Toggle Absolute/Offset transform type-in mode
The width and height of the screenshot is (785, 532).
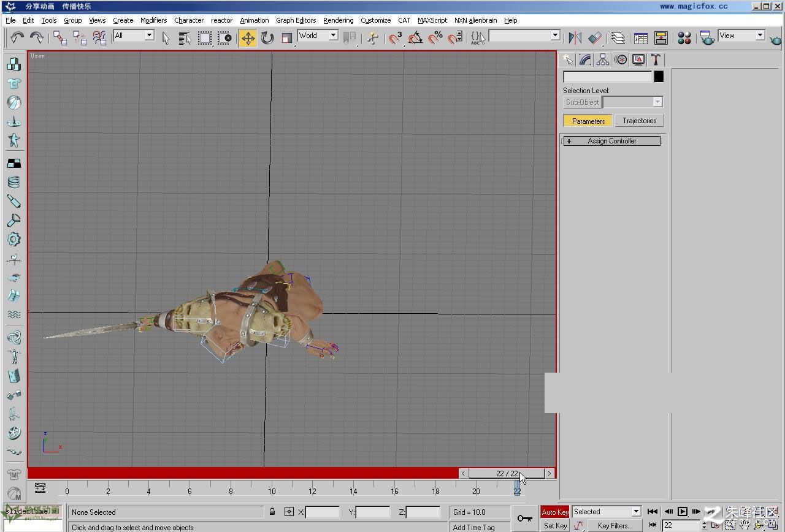[x=289, y=512]
